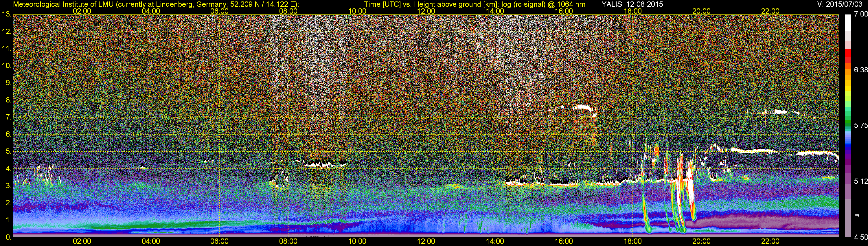Click the 22:00 label on the bottom time axis
This screenshot has height=246, width=868.
[x=770, y=241]
